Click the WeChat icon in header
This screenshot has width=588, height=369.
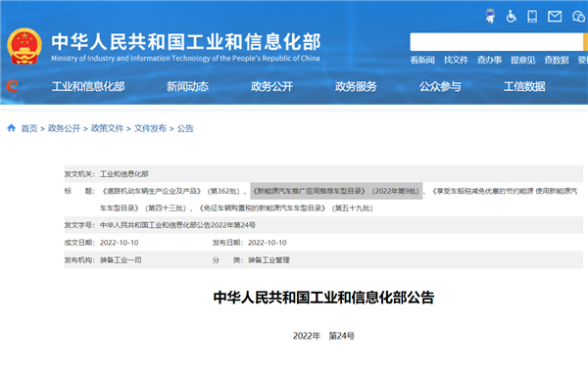[x=578, y=17]
